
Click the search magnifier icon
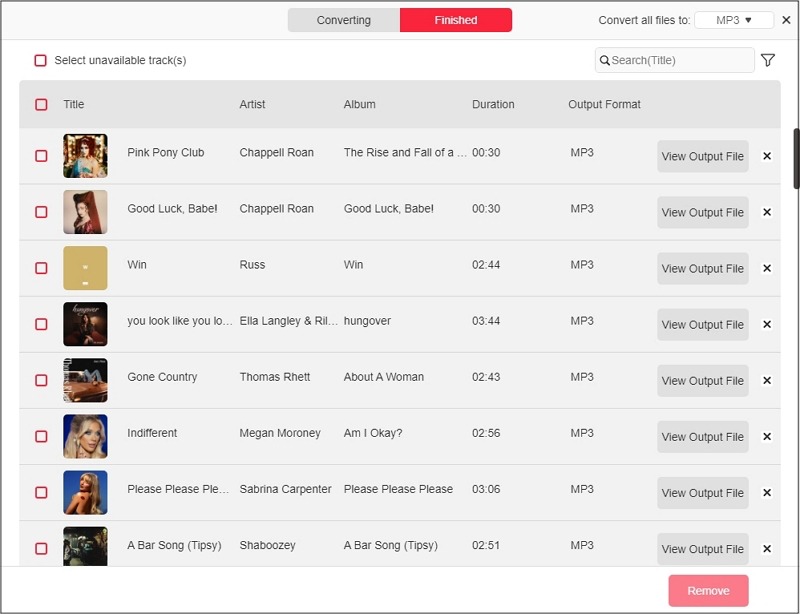[605, 61]
